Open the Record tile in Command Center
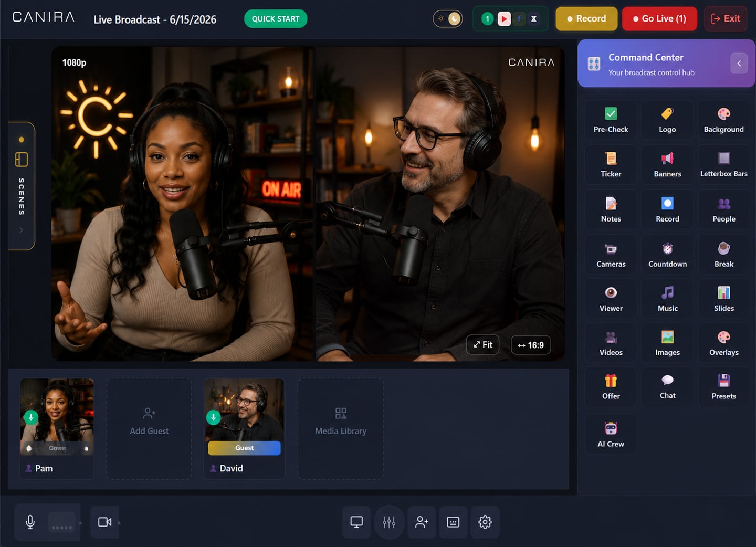Viewport: 756px width, 547px height. [x=667, y=210]
